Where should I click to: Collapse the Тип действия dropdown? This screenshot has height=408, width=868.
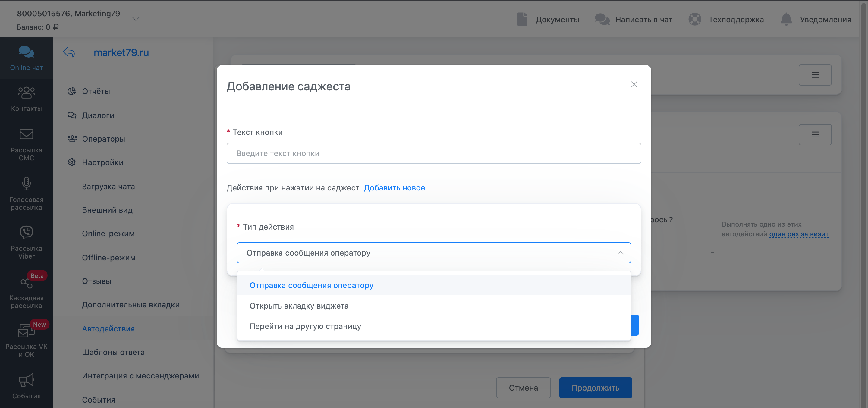click(x=620, y=253)
